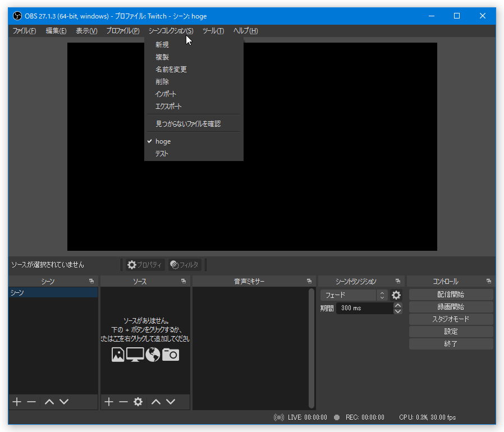This screenshot has height=432, width=504.
Task: Click the CPU: 0.3%, 30.00 fps status text
Action: (428, 417)
